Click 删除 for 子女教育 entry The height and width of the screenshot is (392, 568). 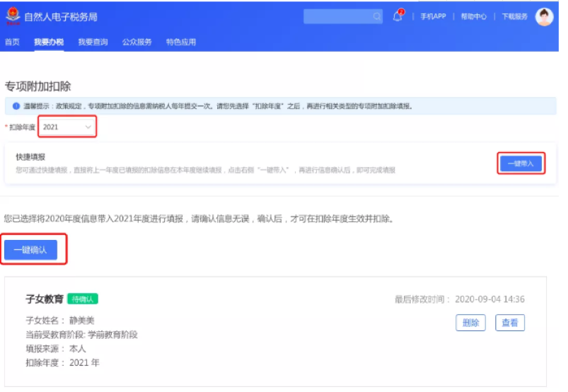tap(470, 323)
